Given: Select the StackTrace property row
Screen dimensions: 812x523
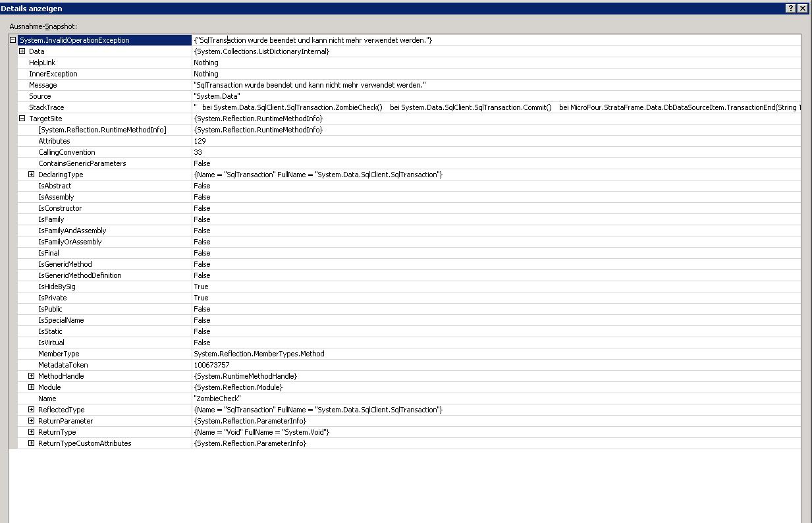Looking at the screenshot, I should (46, 107).
